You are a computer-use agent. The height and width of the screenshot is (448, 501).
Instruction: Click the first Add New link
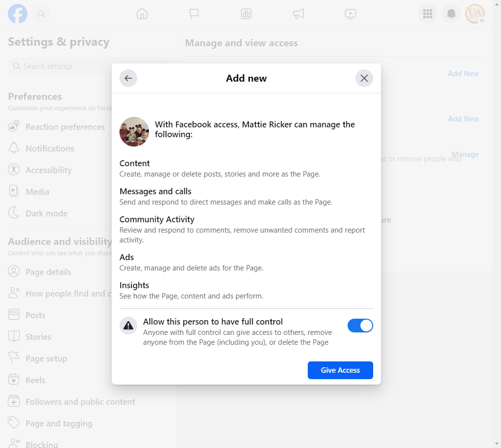[463, 74]
